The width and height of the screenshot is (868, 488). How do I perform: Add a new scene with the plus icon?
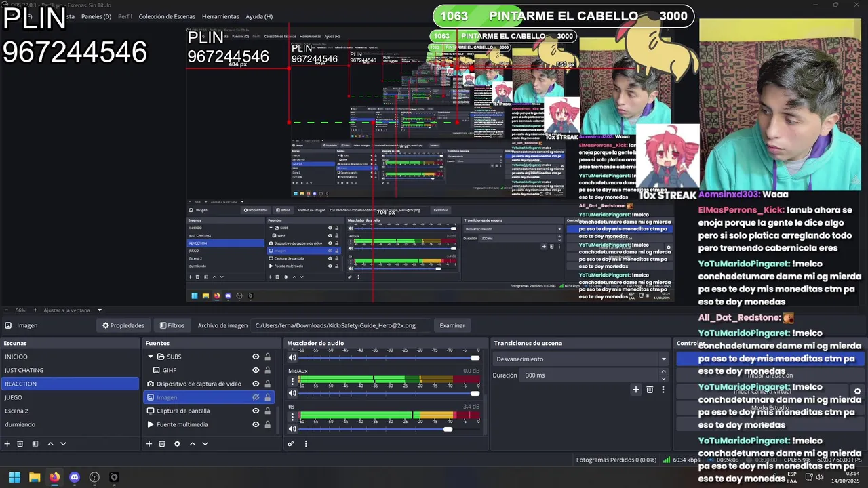7,444
